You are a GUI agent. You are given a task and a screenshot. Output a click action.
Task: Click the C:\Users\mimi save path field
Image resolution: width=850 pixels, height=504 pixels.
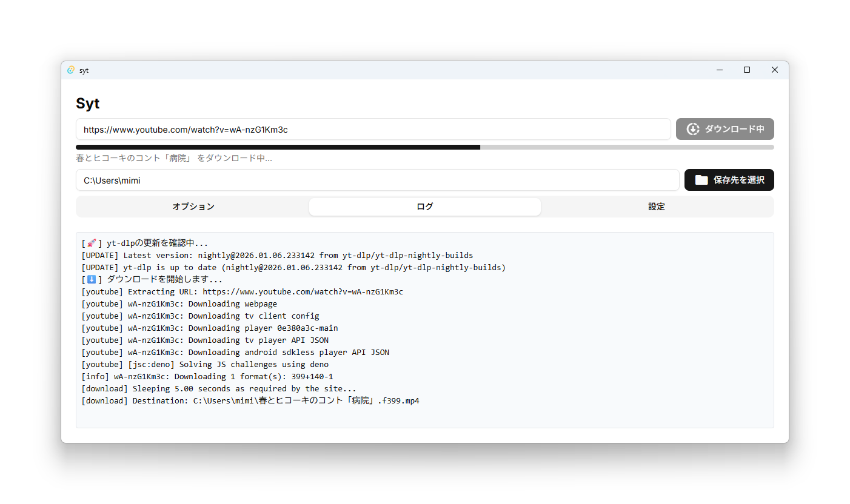point(377,180)
